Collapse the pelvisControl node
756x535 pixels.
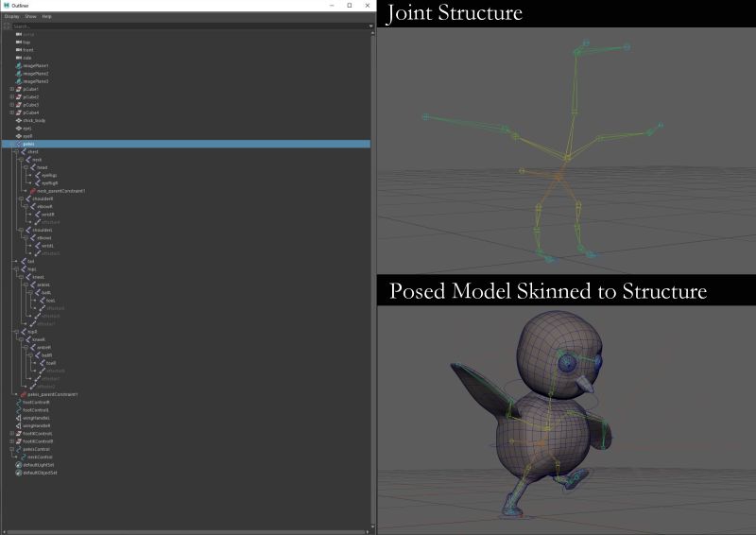[12, 449]
